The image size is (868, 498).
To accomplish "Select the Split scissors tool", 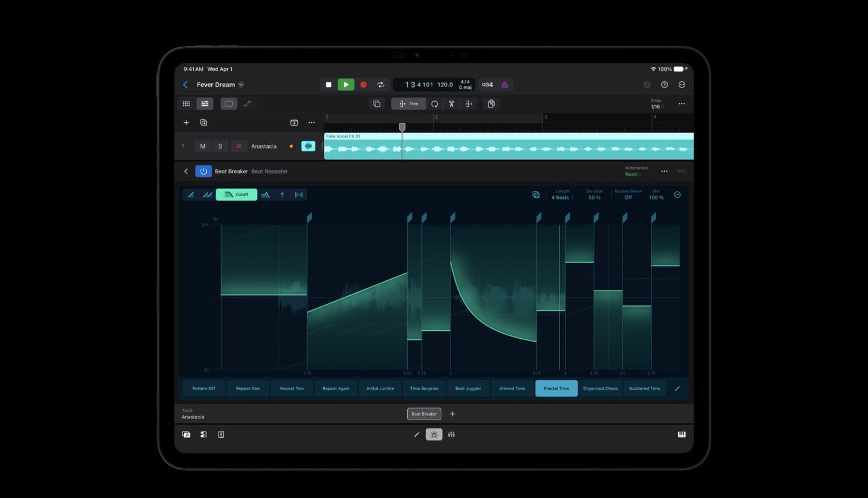I will [452, 103].
